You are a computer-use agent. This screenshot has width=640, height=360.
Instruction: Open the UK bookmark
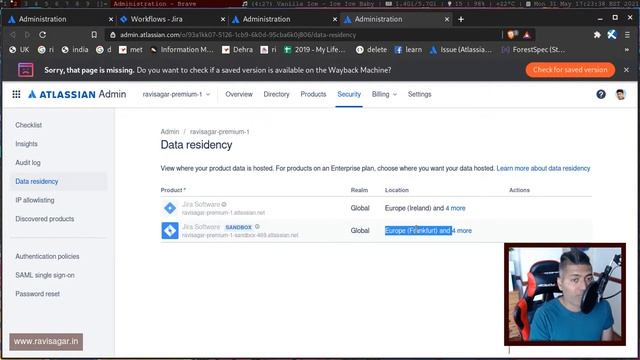pyautogui.click(x=19, y=49)
